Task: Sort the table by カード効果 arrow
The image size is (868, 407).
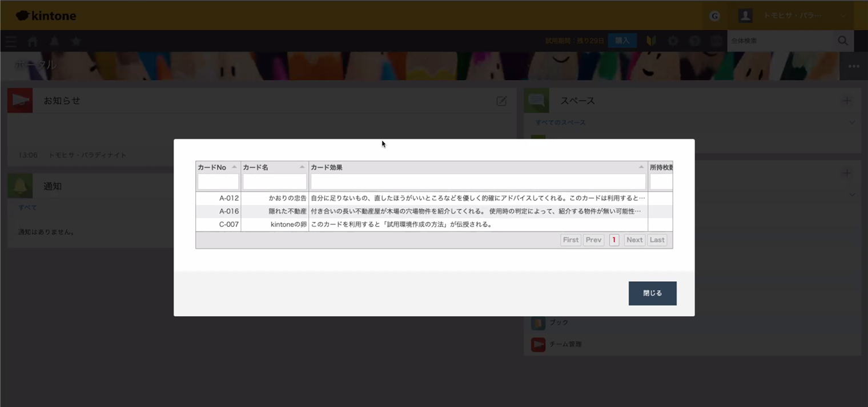Action: click(x=641, y=167)
